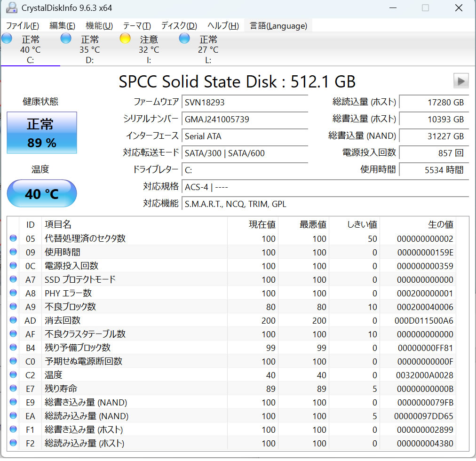Click the status orb beside attribute 05

point(13,238)
